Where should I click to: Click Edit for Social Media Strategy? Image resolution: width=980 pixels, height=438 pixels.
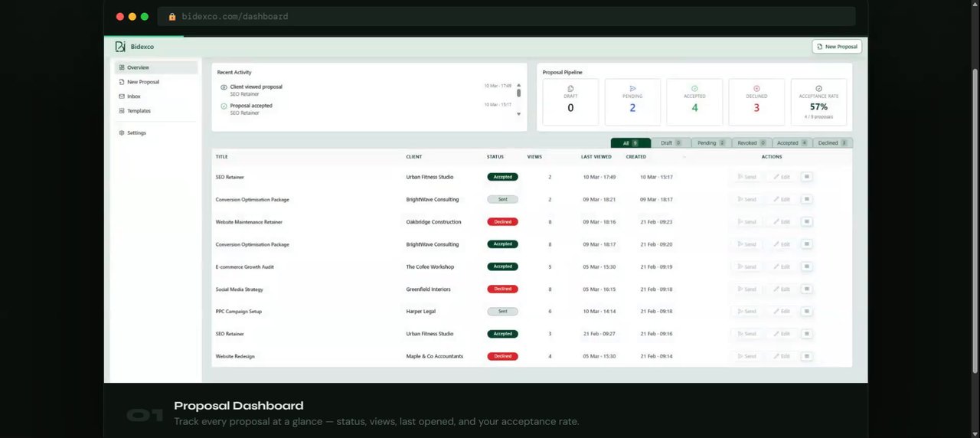coord(782,289)
